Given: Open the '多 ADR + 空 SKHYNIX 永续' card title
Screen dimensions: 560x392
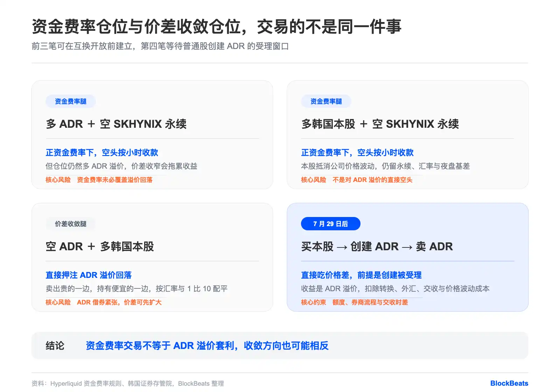Looking at the screenshot, I should point(116,124).
